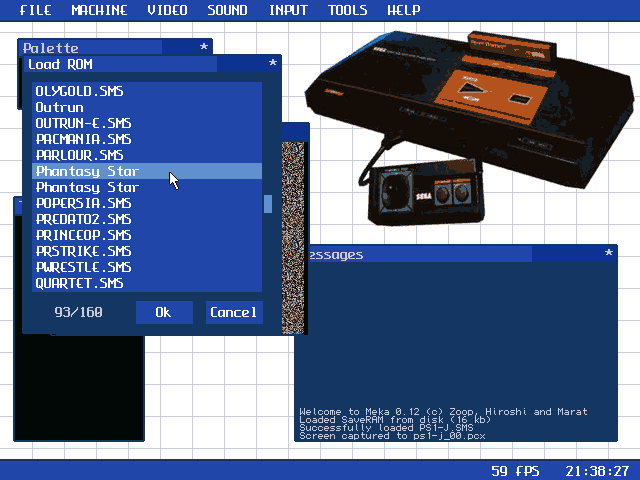The height and width of the screenshot is (480, 640).
Task: Open the MACHINE menu
Action: click(99, 10)
